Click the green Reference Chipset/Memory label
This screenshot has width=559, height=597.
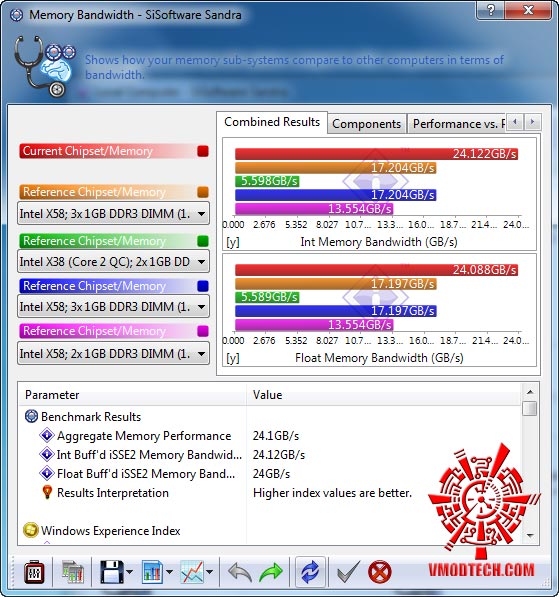(94, 241)
